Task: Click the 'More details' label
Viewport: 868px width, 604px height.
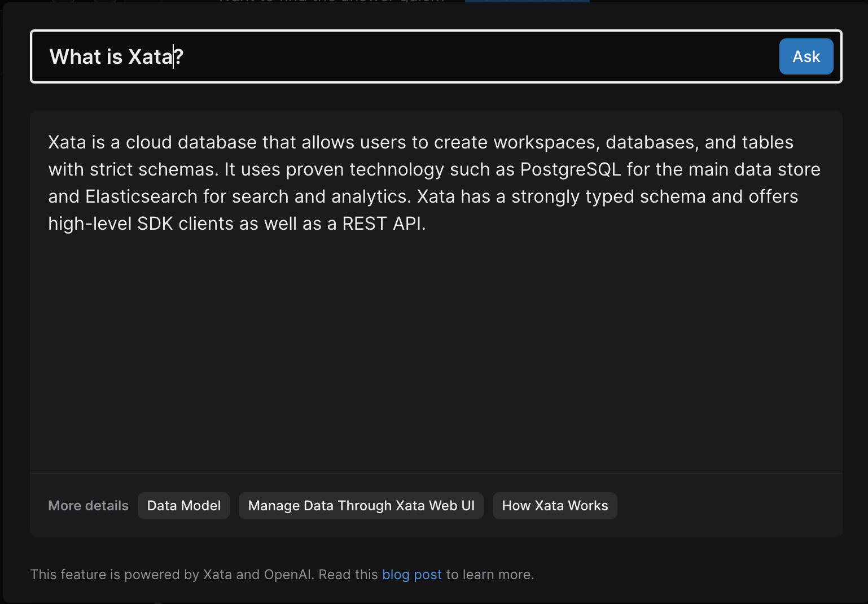Action: (89, 506)
